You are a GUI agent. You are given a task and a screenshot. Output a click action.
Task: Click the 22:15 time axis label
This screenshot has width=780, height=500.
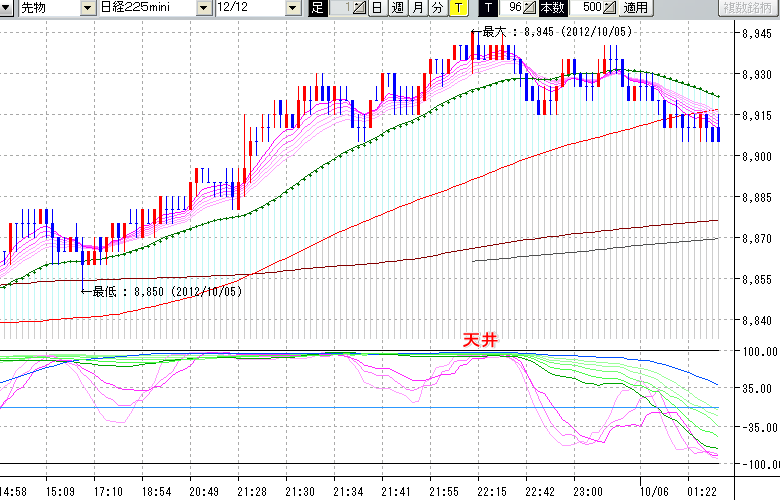[491, 491]
